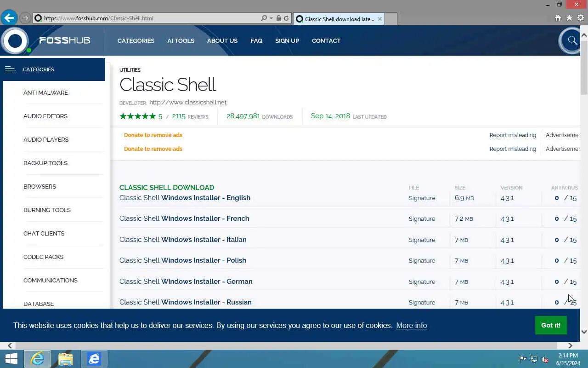
Task: Open the FAQ nav item
Action: [x=256, y=40]
